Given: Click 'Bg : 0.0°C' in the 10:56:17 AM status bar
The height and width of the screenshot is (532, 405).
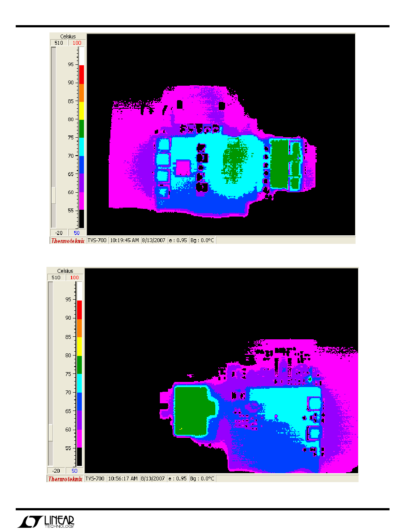Looking at the screenshot, I should [x=202, y=479].
